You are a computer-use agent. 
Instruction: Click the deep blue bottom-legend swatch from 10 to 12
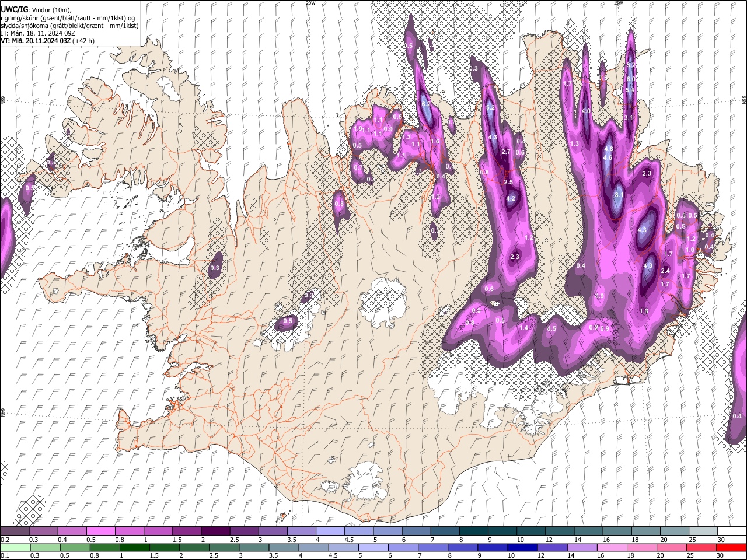(522, 547)
